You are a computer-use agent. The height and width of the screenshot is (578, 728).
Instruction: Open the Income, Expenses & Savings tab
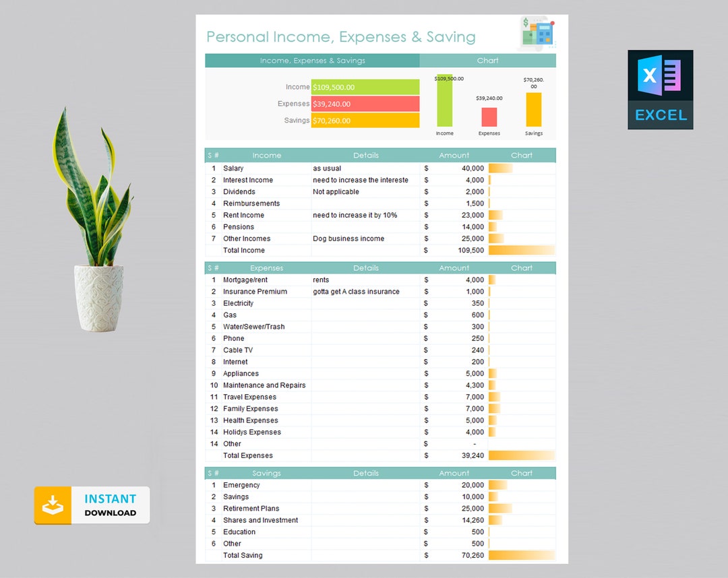[311, 60]
